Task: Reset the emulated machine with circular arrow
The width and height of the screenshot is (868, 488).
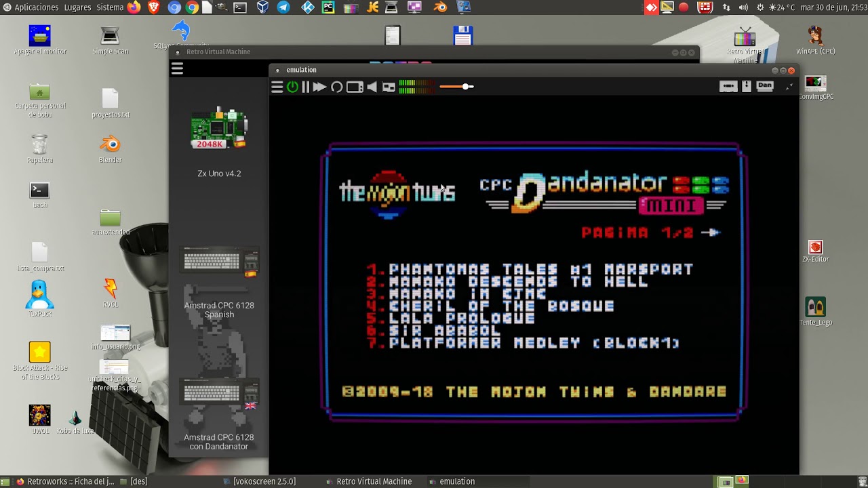Action: click(x=336, y=87)
